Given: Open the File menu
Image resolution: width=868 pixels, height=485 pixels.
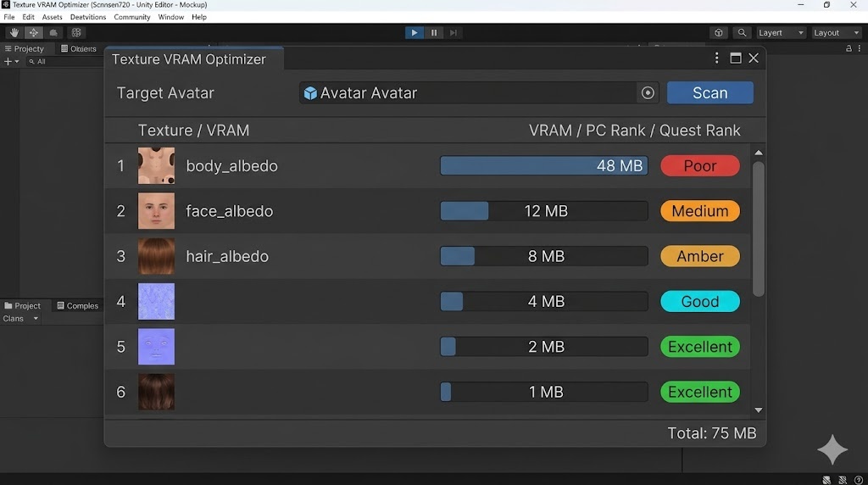Looking at the screenshot, I should pyautogui.click(x=9, y=17).
